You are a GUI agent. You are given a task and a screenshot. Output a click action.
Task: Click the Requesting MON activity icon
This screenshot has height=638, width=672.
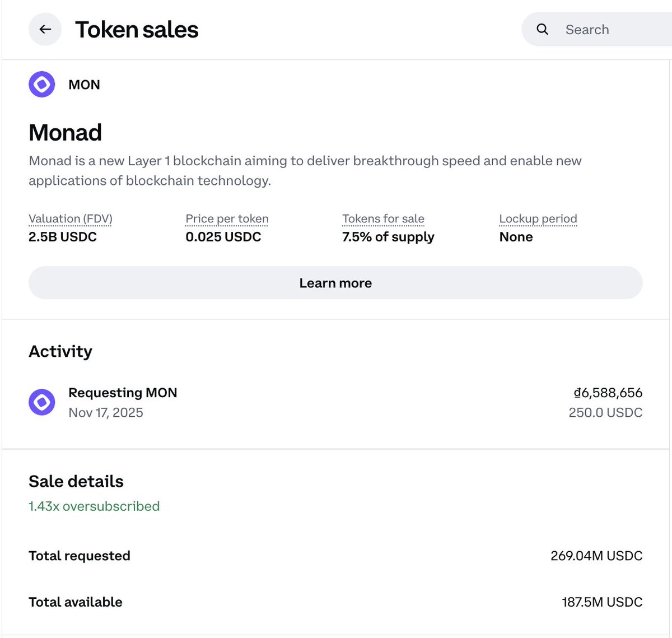pos(42,402)
